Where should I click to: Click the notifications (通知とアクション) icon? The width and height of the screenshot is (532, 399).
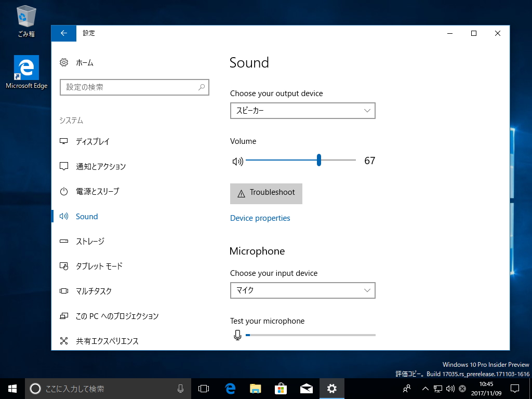[64, 166]
